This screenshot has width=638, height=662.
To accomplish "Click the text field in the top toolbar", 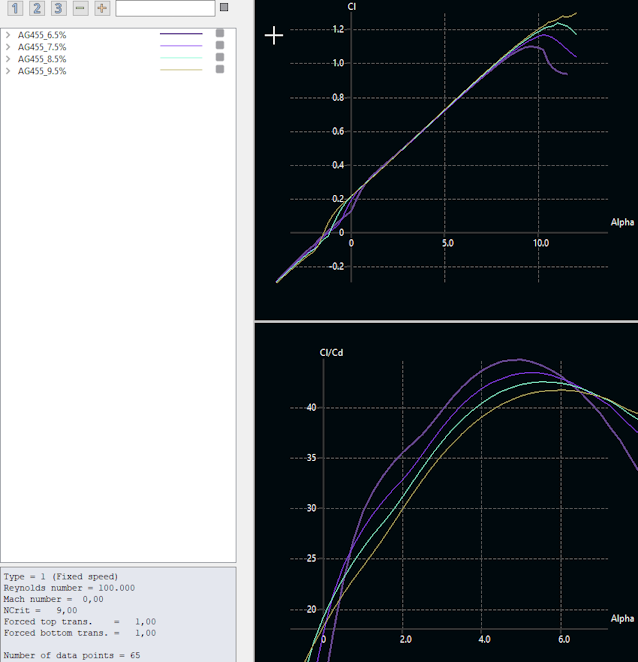I will click(165, 8).
